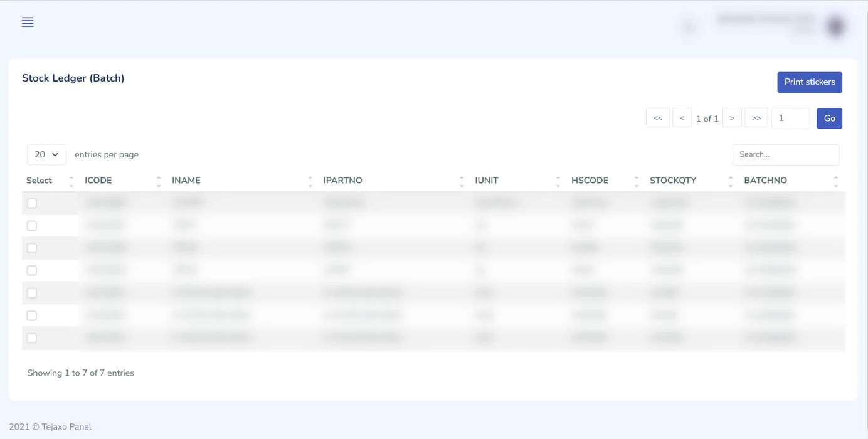Sort table by IUNIT column
Viewport: 868px width, 439px height.
pyautogui.click(x=517, y=181)
